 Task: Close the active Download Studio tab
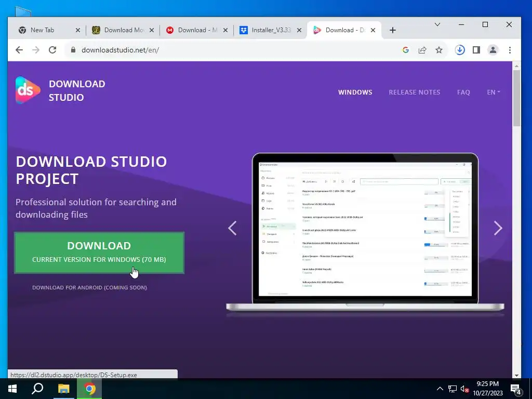373,30
